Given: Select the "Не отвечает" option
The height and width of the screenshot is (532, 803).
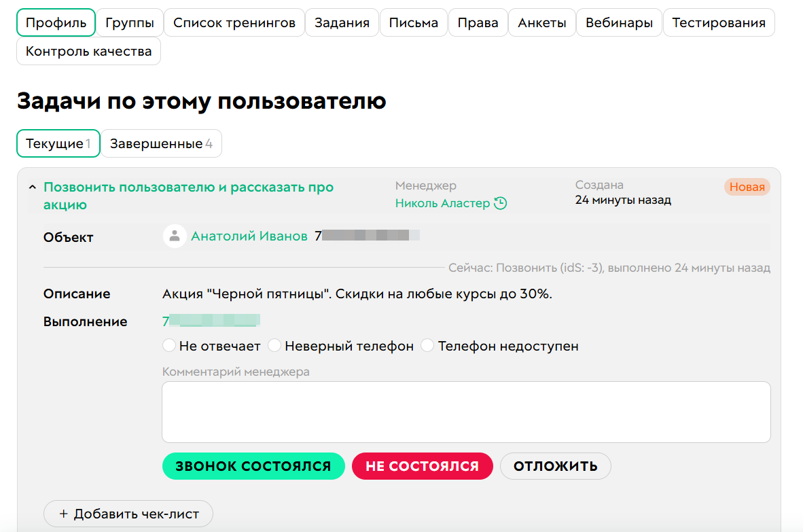Looking at the screenshot, I should [169, 345].
